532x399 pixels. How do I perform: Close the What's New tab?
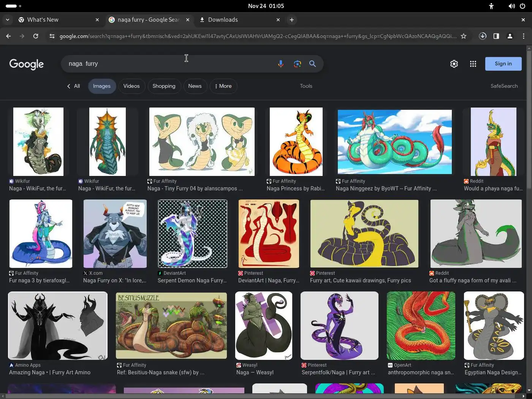[x=97, y=20]
